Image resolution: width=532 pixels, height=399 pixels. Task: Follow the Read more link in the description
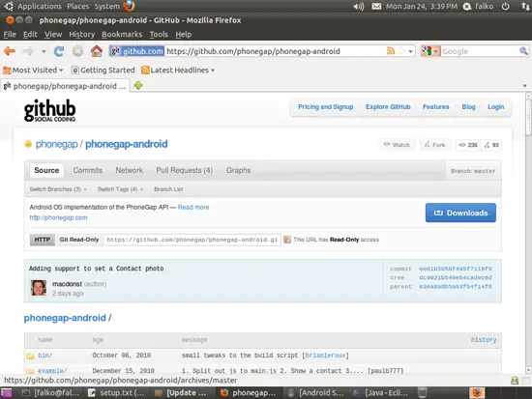point(193,207)
